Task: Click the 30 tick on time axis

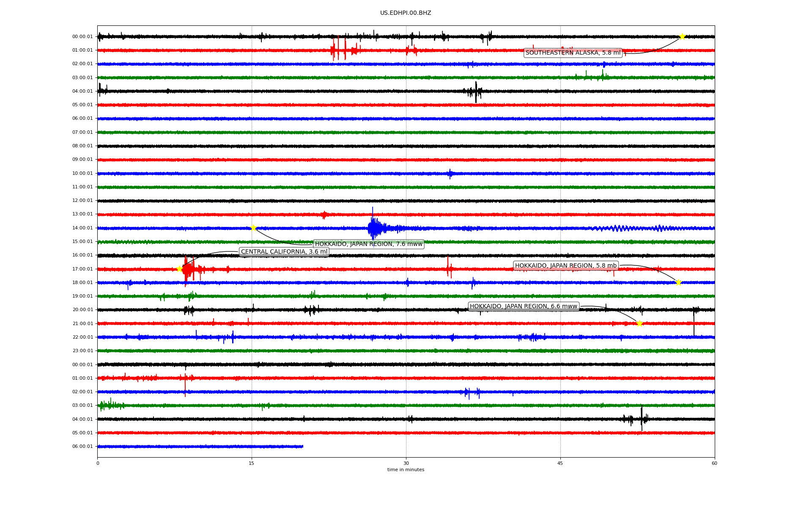Action: pyautogui.click(x=406, y=463)
